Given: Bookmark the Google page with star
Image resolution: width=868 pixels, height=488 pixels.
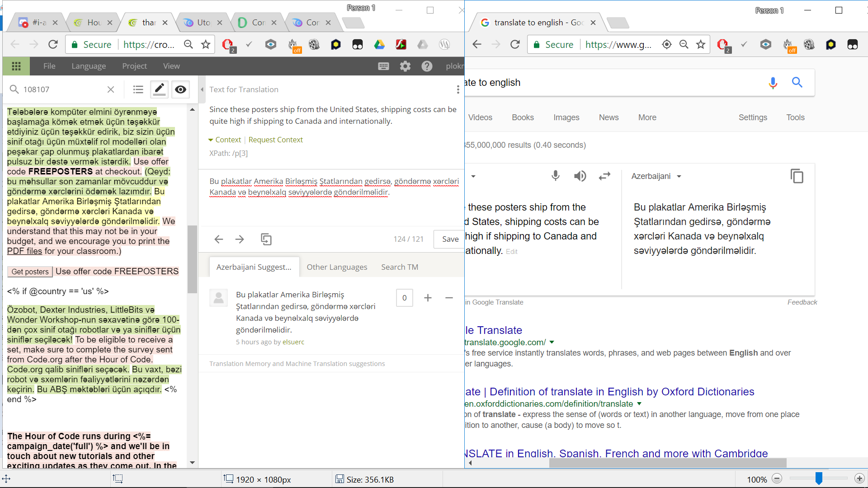Looking at the screenshot, I should point(701,44).
